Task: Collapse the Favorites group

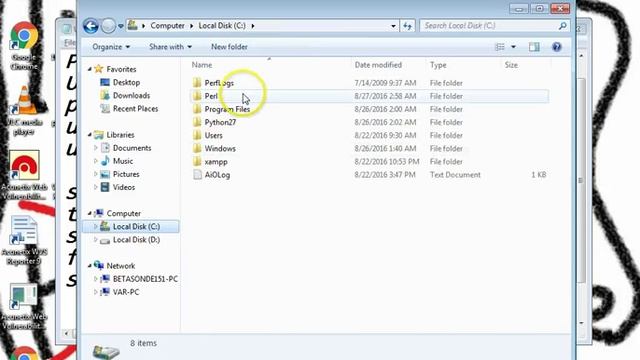Action: pos(90,69)
